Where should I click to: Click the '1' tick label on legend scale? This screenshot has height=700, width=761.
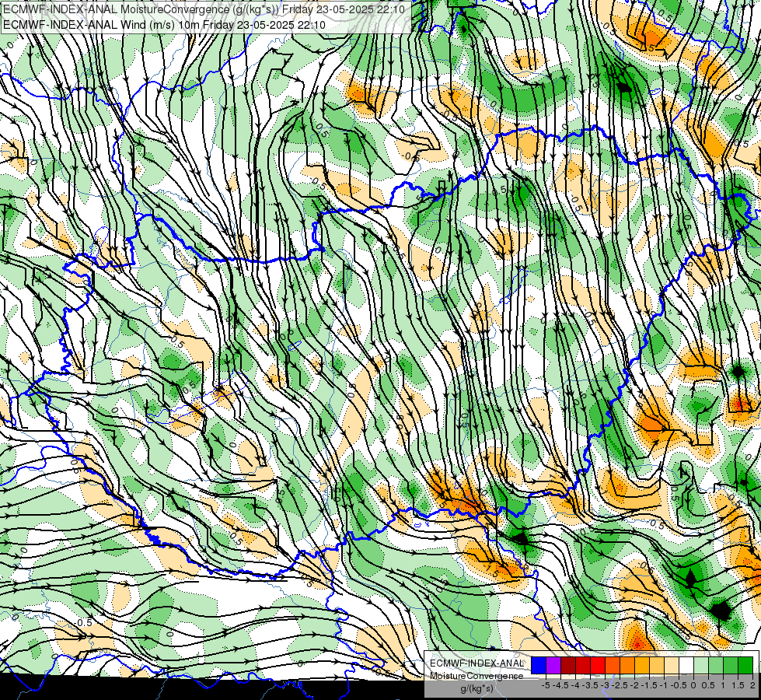point(723,685)
